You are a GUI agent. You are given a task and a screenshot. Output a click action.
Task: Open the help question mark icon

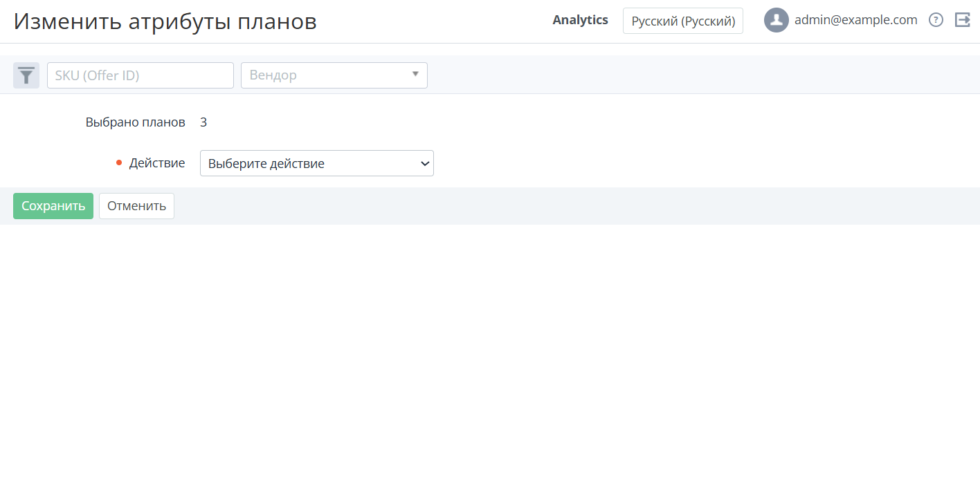point(936,20)
